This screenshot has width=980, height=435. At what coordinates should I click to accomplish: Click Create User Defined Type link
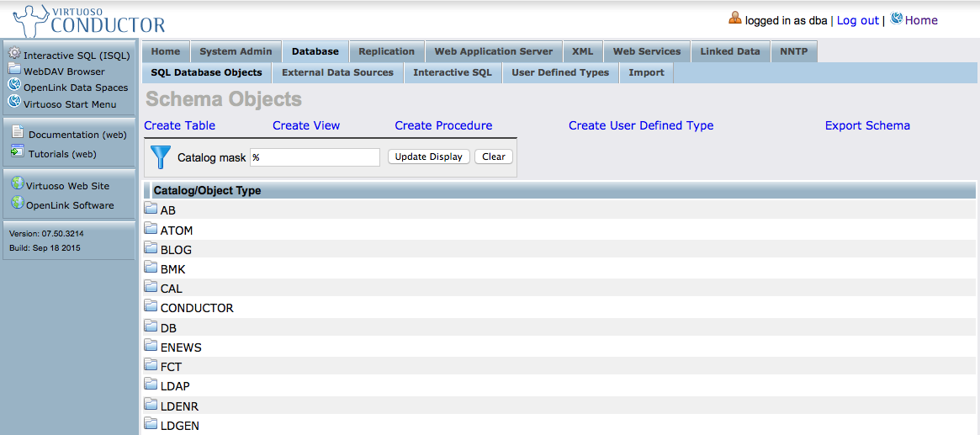[641, 125]
